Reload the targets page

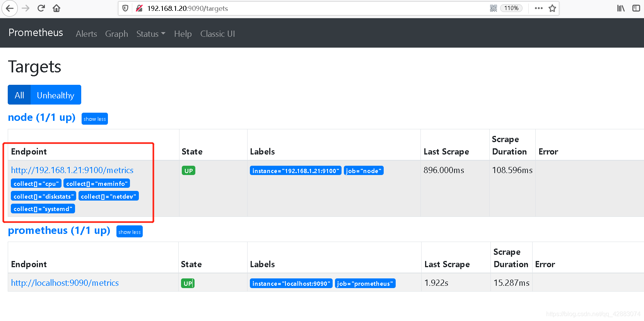pyautogui.click(x=41, y=8)
